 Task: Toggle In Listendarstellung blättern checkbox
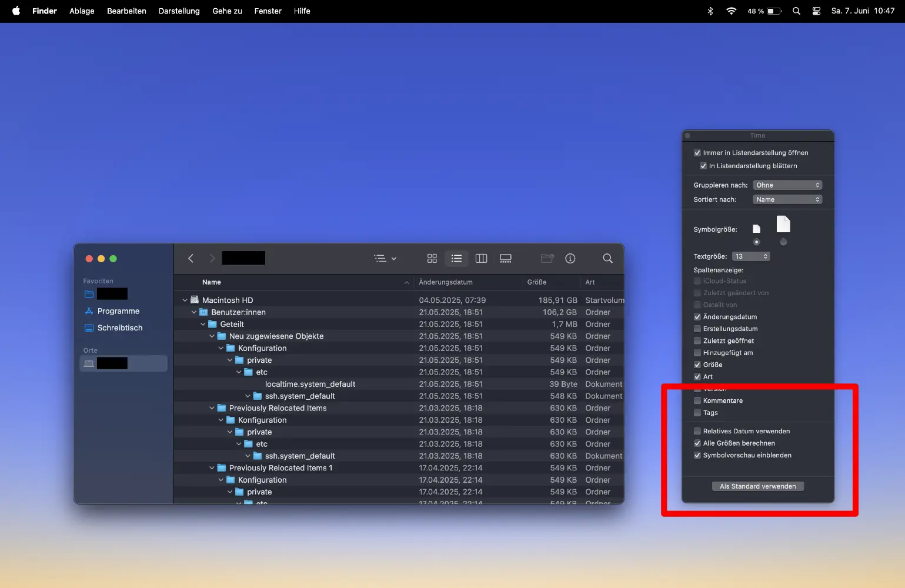coord(703,166)
